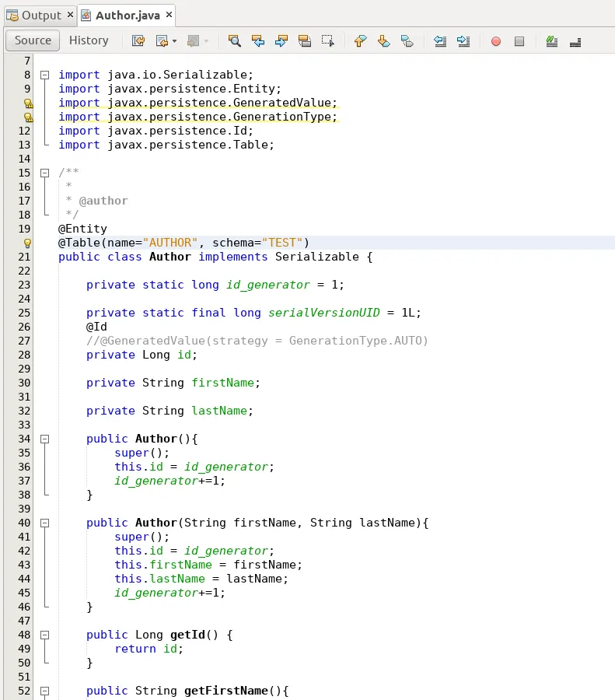Open Forward history dropdown arrow

[206, 41]
